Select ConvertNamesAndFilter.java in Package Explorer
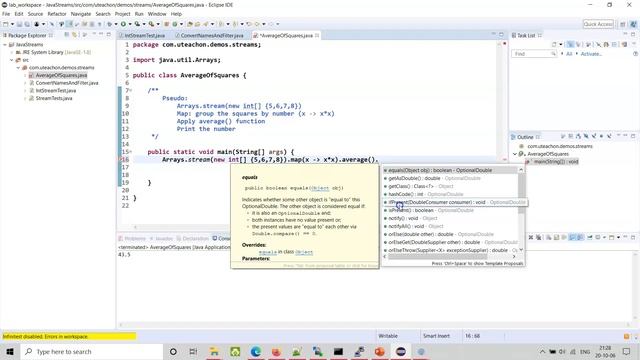The image size is (640, 360). coord(67,83)
